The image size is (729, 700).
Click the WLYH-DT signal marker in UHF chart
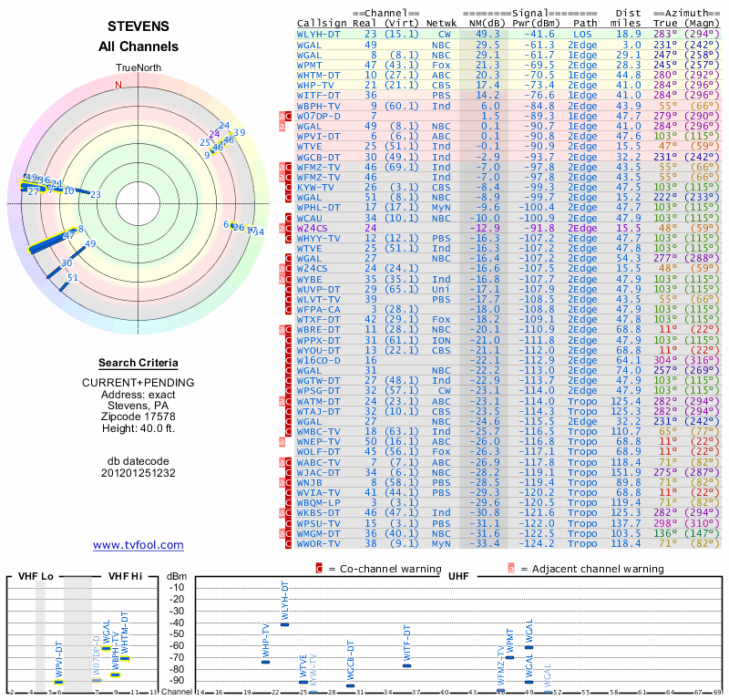(x=285, y=624)
